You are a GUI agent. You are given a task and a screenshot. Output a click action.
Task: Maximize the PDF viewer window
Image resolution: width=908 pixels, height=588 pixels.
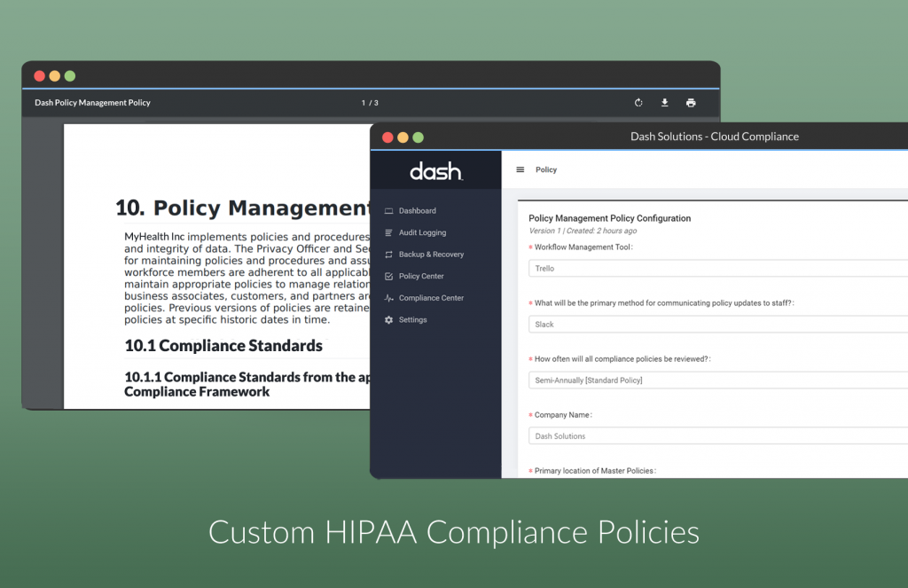coord(70,76)
